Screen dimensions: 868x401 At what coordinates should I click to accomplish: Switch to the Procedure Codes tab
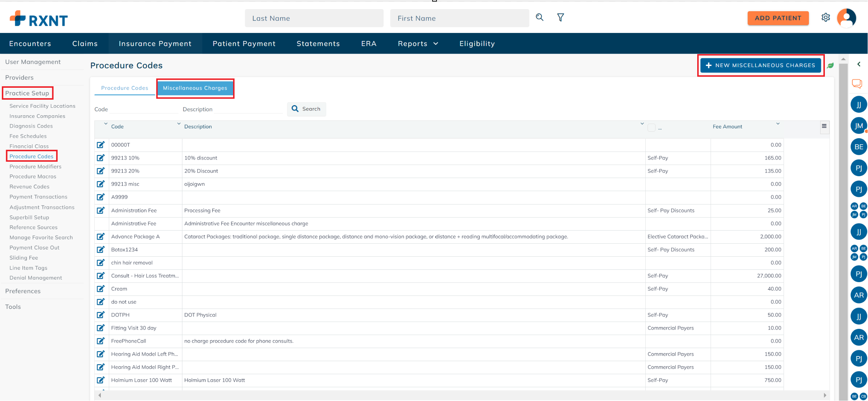point(124,88)
